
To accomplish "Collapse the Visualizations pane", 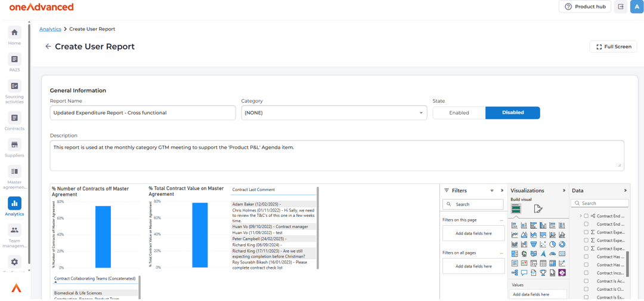I will [x=564, y=191].
